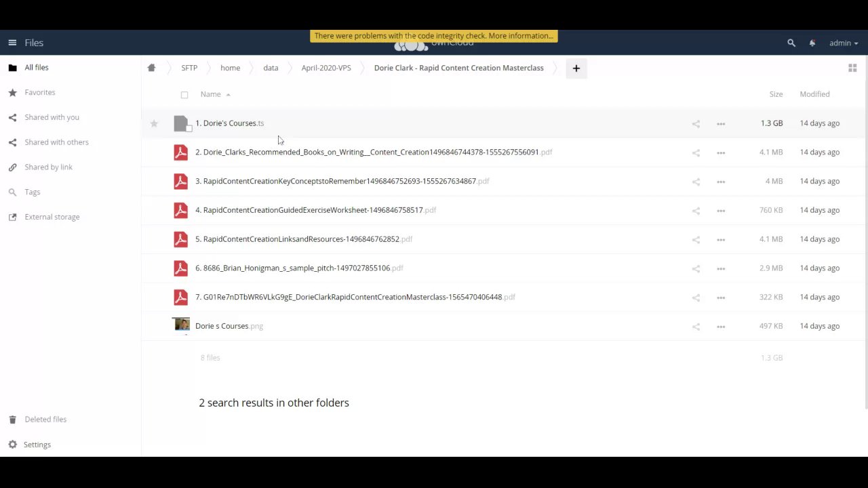Image resolution: width=868 pixels, height=488 pixels.
Task: Open RapidContentCreationLinksandResources PDF
Action: (304, 239)
